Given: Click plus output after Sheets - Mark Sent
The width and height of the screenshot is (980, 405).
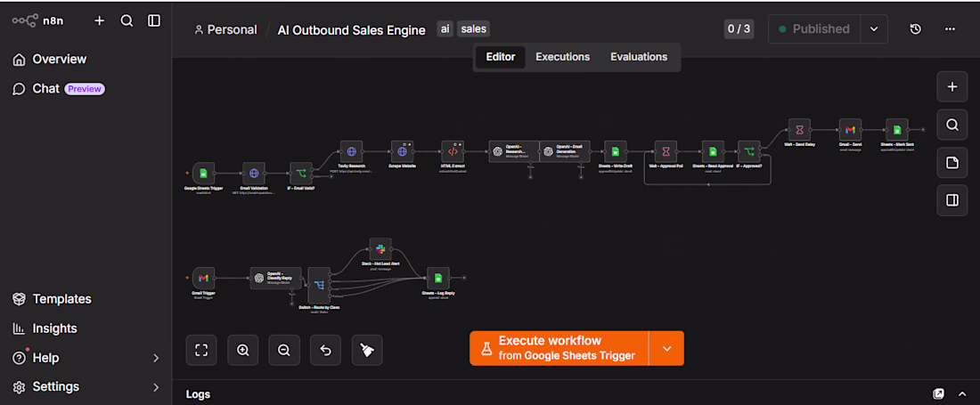Looking at the screenshot, I should [x=922, y=130].
